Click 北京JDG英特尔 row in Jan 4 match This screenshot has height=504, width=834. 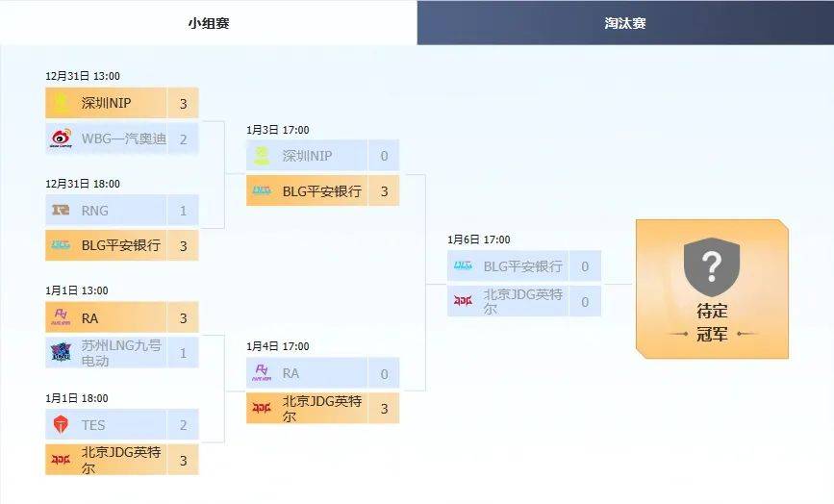323,408
